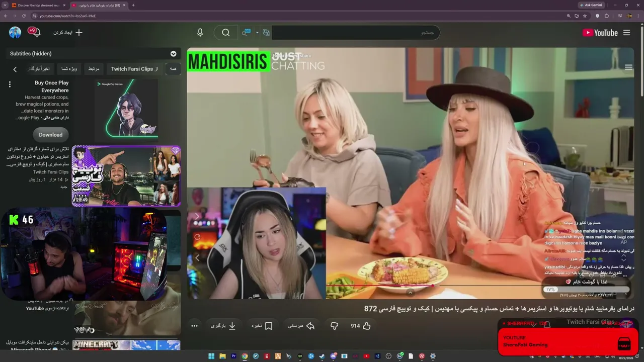Go to YouTube home via logo

pos(600,33)
